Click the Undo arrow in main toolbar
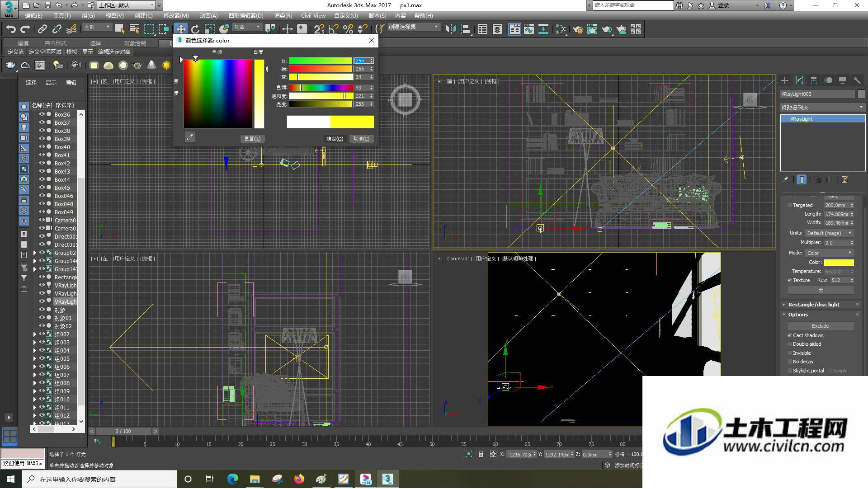This screenshot has height=489, width=868. 11,29
